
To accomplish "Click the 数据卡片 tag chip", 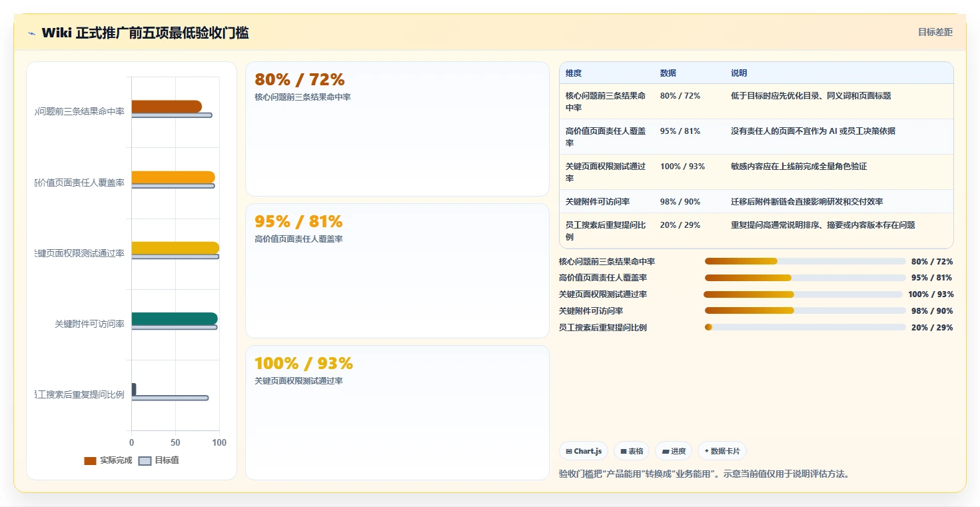I will point(722,451).
